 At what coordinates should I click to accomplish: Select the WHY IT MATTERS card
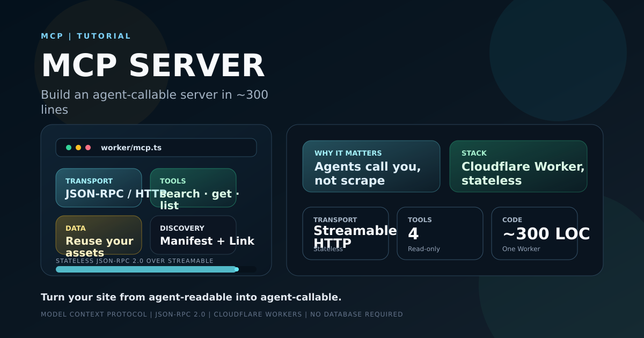tap(371, 166)
